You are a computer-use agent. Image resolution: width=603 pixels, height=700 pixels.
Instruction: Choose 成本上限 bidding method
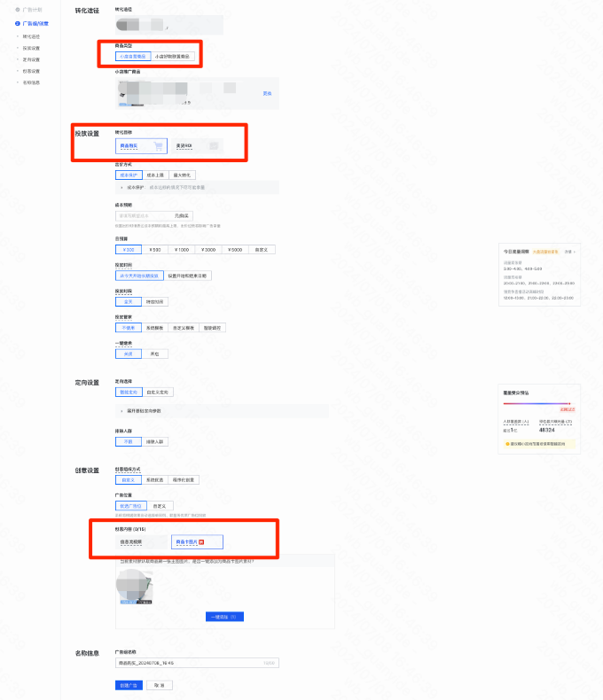[x=154, y=175]
